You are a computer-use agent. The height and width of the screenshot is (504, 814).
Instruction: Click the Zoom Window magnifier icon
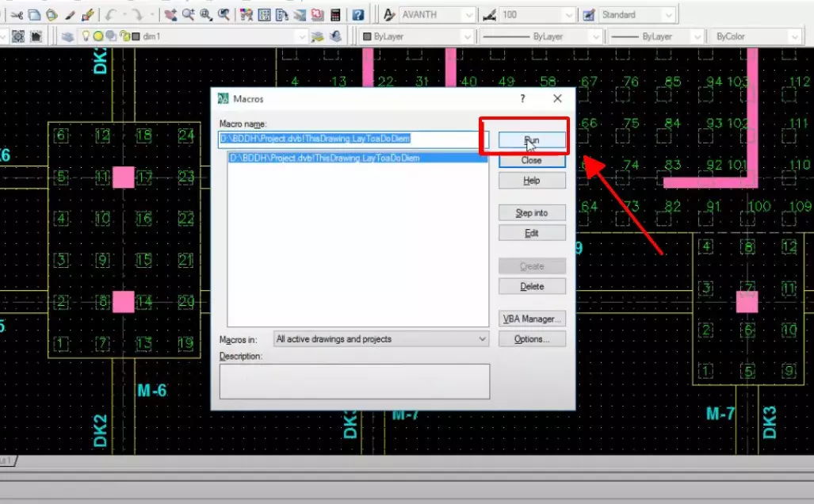[206, 15]
